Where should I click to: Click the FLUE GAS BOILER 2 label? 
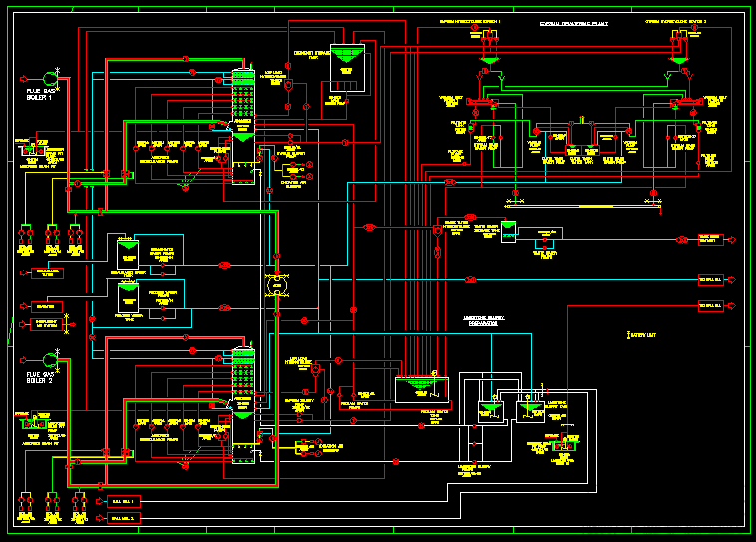click(41, 377)
